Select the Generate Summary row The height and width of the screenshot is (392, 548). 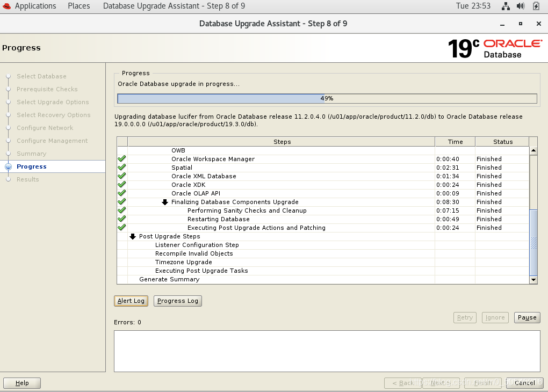[x=323, y=279]
